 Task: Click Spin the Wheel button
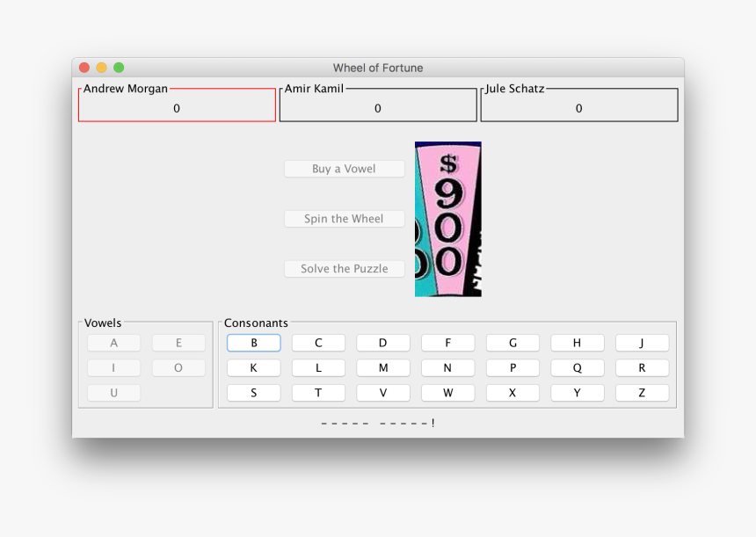345,219
